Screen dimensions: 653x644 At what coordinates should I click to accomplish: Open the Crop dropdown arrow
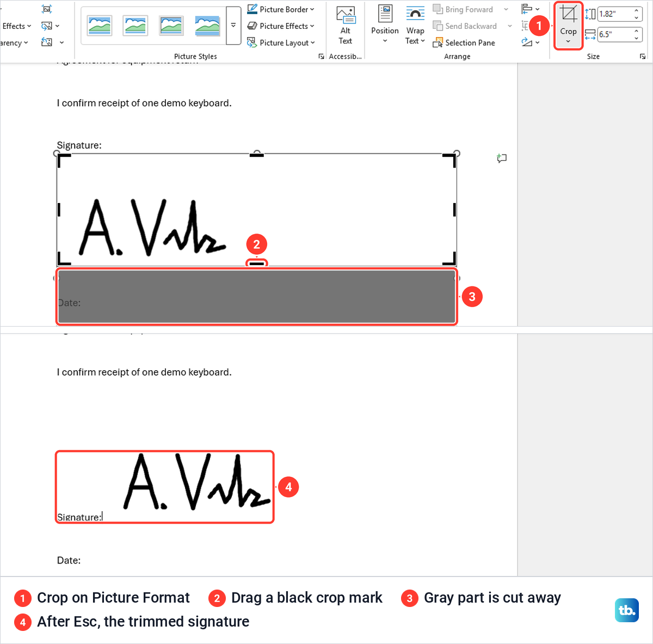tap(568, 42)
